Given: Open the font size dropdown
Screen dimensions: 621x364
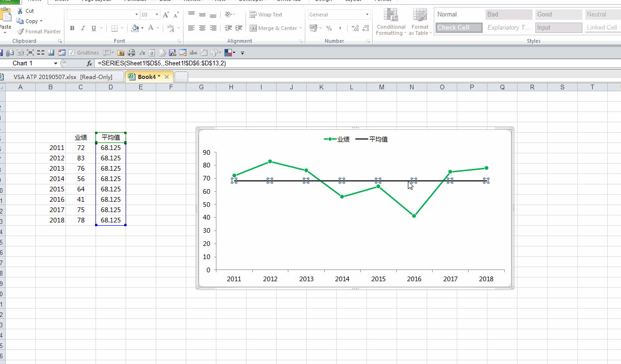Looking at the screenshot, I should tap(157, 15).
